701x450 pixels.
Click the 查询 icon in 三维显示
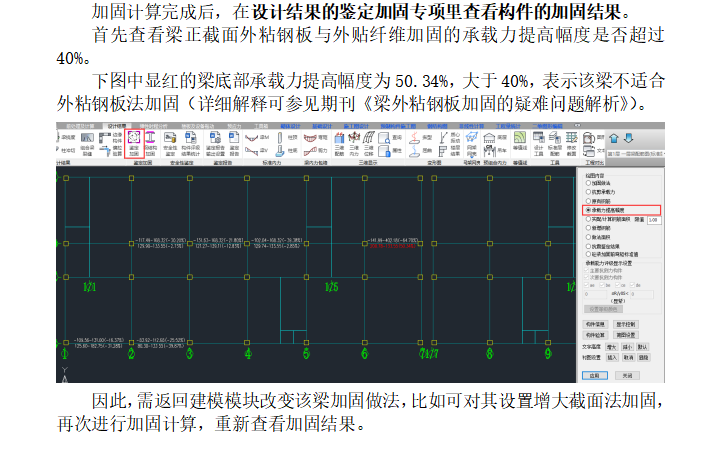point(390,137)
